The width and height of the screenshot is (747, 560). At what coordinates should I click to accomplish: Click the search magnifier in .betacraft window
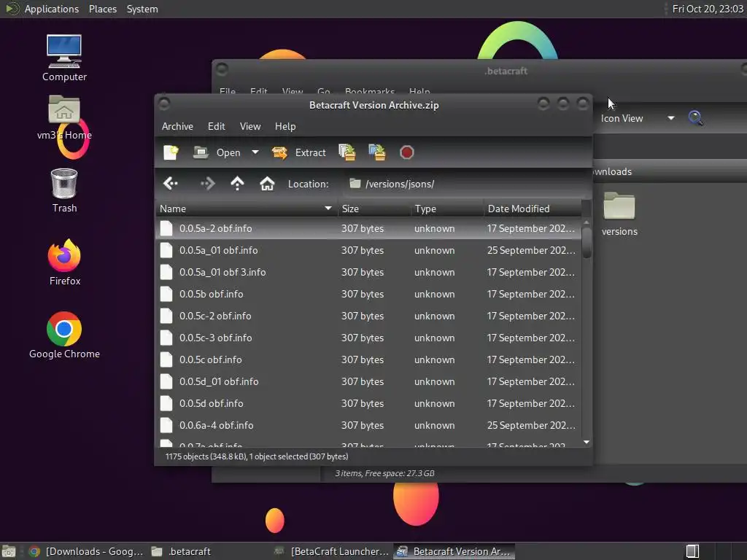(x=695, y=118)
